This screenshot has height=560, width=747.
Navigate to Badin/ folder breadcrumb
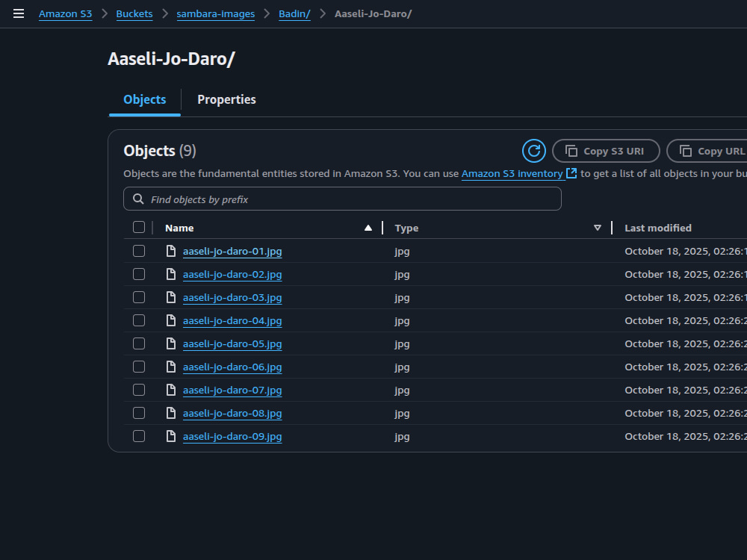pyautogui.click(x=294, y=13)
